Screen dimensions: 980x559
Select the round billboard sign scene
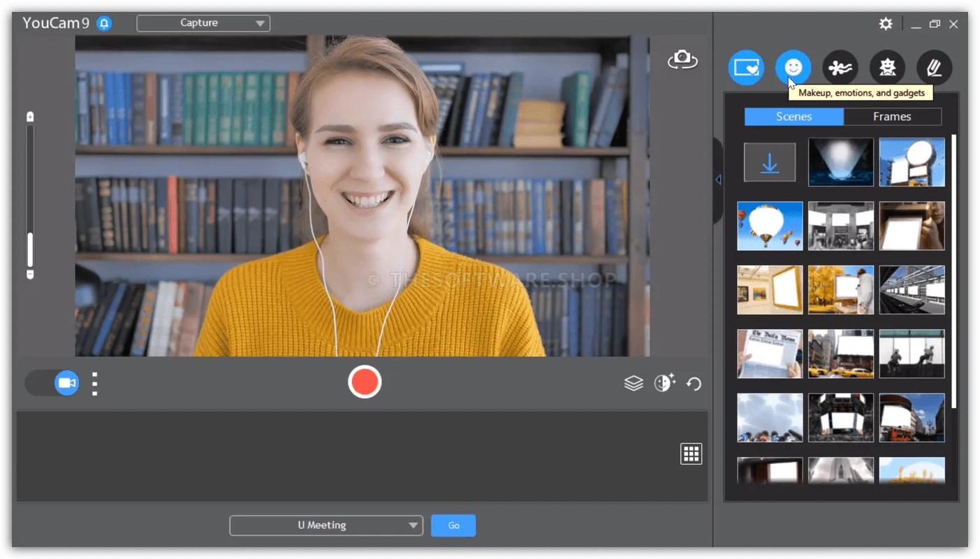(912, 162)
